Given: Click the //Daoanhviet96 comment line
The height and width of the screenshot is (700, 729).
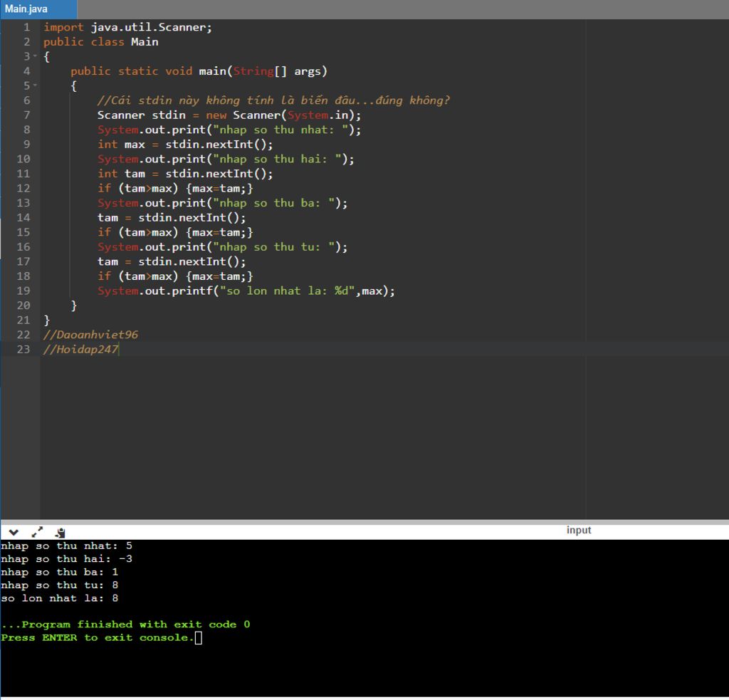Looking at the screenshot, I should (x=90, y=335).
